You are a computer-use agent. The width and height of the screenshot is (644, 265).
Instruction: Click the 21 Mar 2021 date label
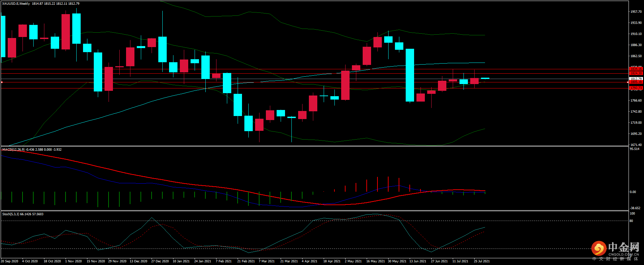coord(289,261)
